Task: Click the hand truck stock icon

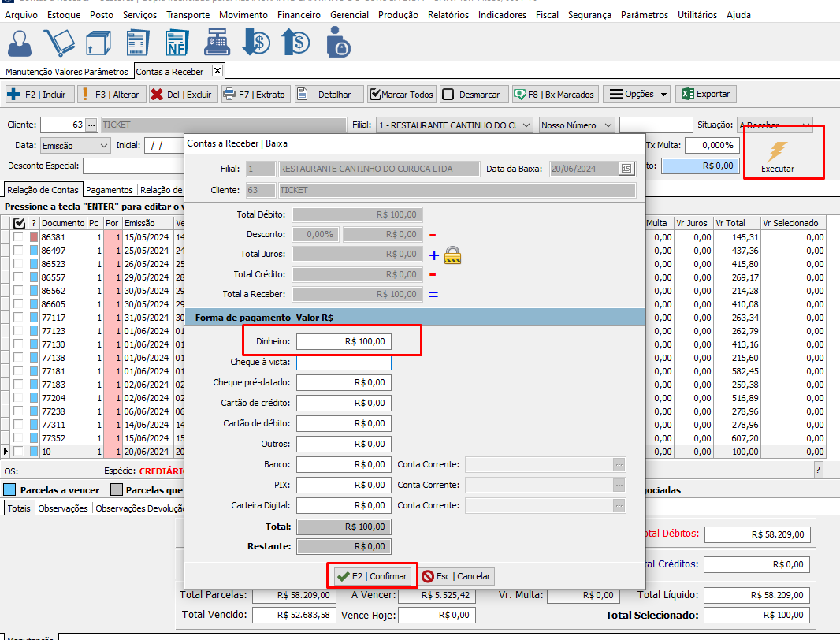Action: (59, 43)
